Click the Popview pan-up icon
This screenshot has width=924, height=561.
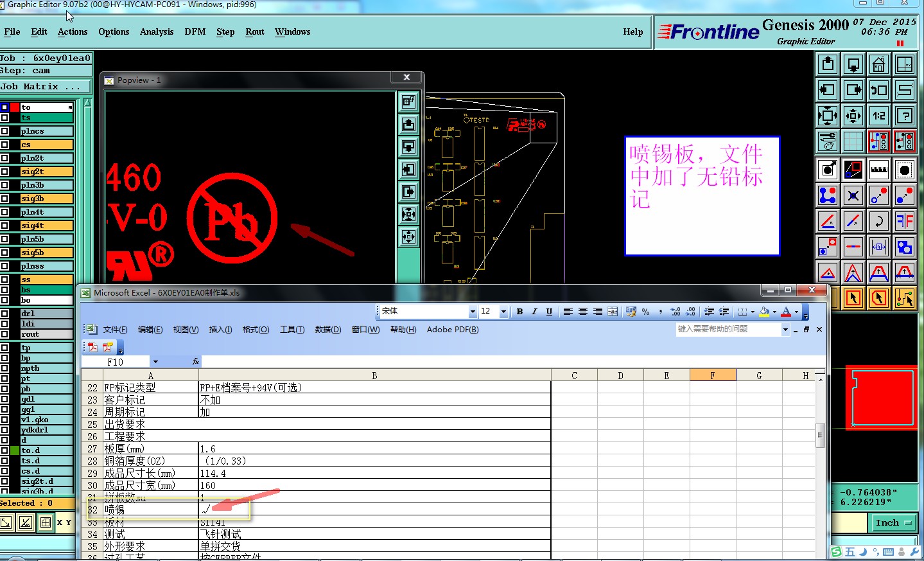(x=408, y=124)
